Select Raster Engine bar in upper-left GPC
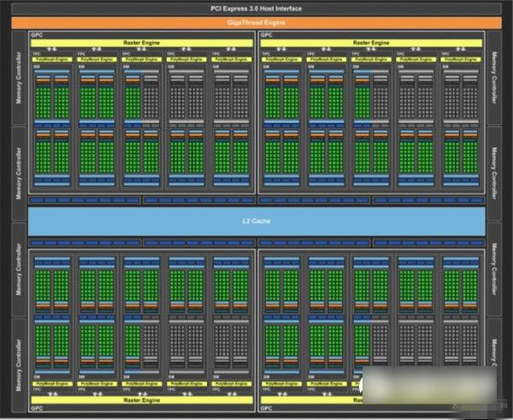Screen dimensions: 513x420 142,43
